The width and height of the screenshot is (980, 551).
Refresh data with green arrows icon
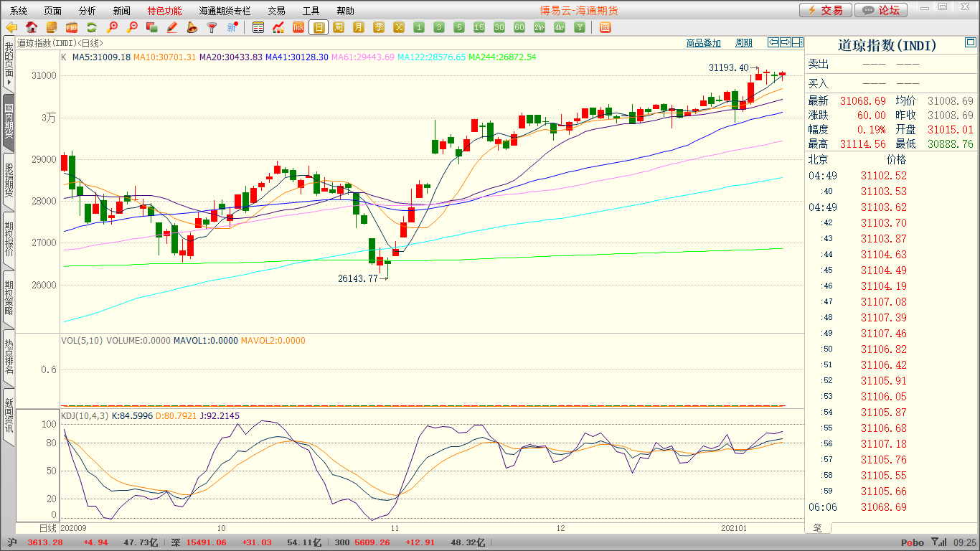tap(92, 27)
